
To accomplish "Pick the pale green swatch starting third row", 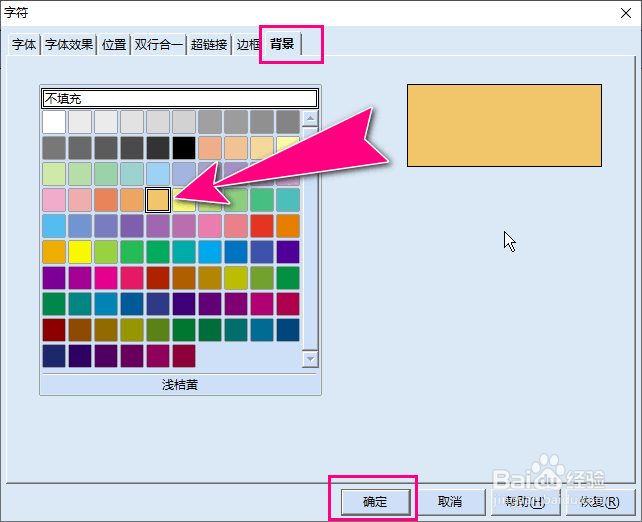I will (x=54, y=174).
